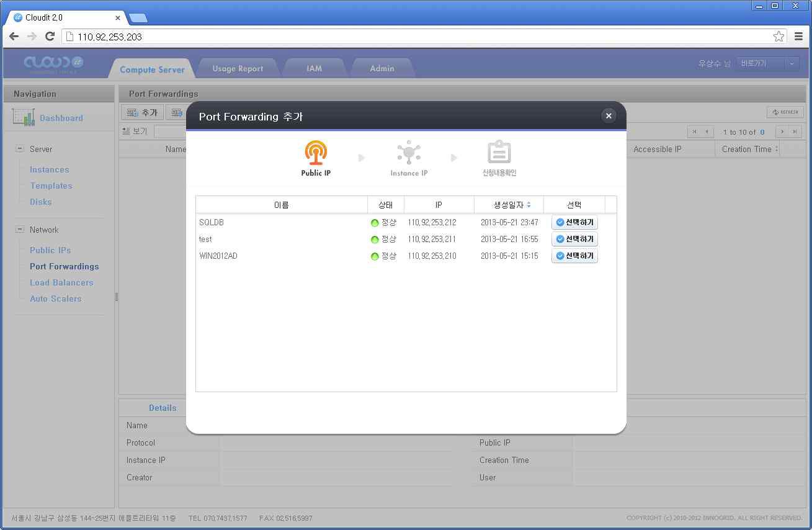Click the green status icon for test
812x530 pixels.
(375, 240)
